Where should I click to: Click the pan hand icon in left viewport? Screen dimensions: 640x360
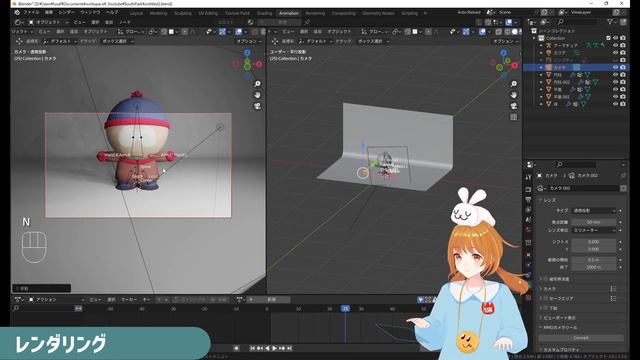click(258, 95)
